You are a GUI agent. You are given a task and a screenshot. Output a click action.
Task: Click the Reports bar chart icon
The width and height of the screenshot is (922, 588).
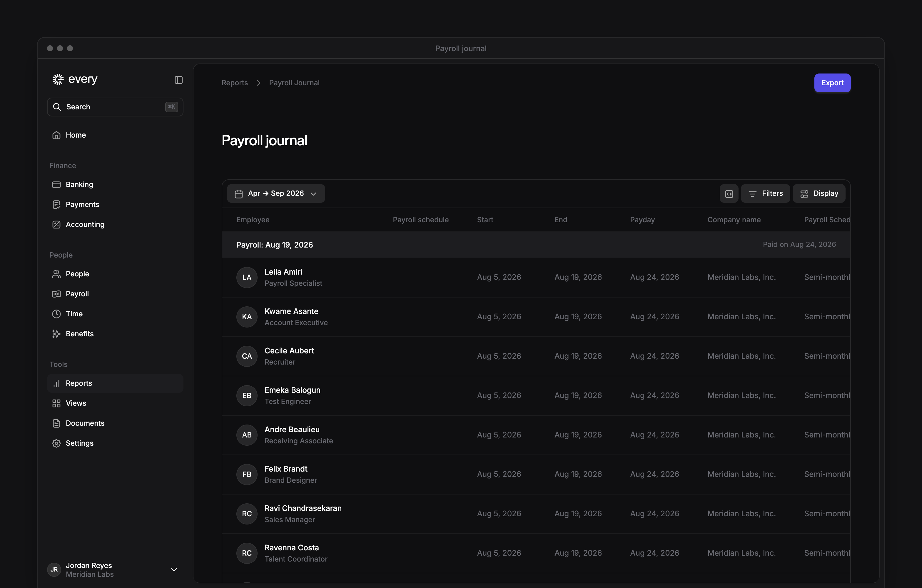(56, 383)
